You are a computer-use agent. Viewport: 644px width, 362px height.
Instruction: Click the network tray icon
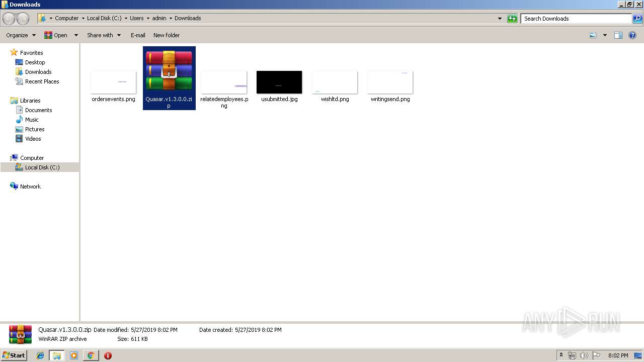572,355
